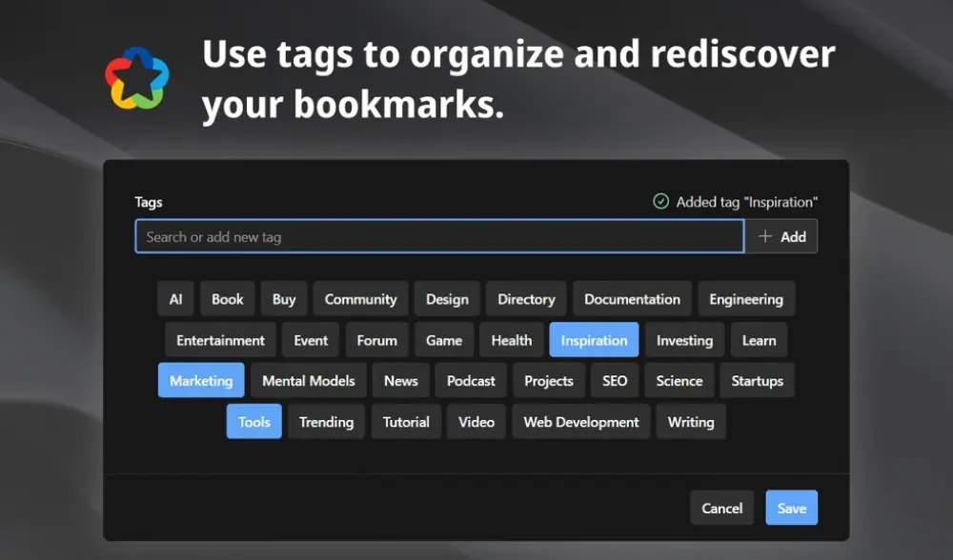Image resolution: width=953 pixels, height=560 pixels.
Task: Enable the Web Development tag
Action: (x=581, y=422)
